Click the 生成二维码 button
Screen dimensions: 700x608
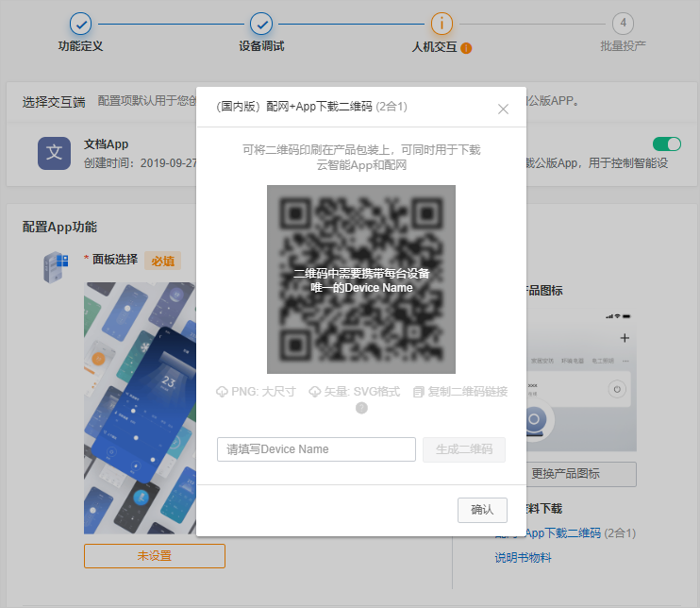464,449
